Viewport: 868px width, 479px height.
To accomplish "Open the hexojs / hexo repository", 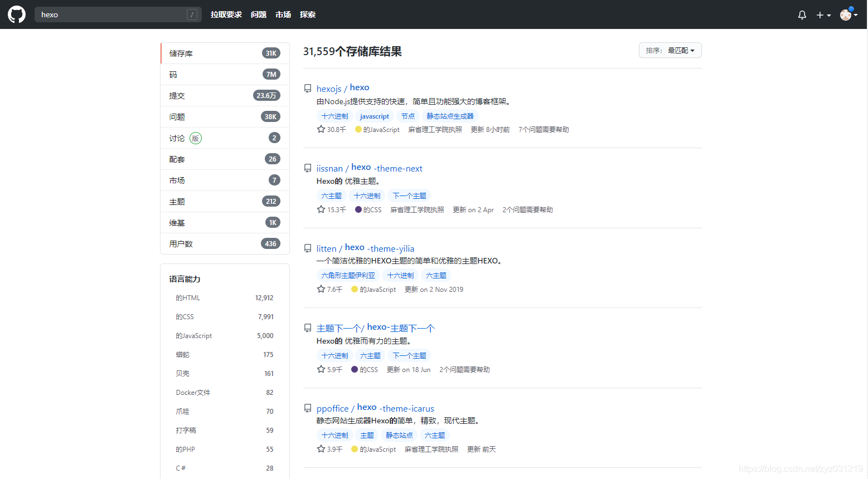I will 343,88.
